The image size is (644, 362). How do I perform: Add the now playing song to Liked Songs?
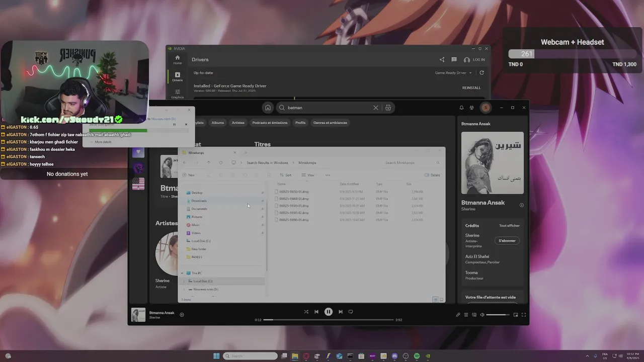182,315
